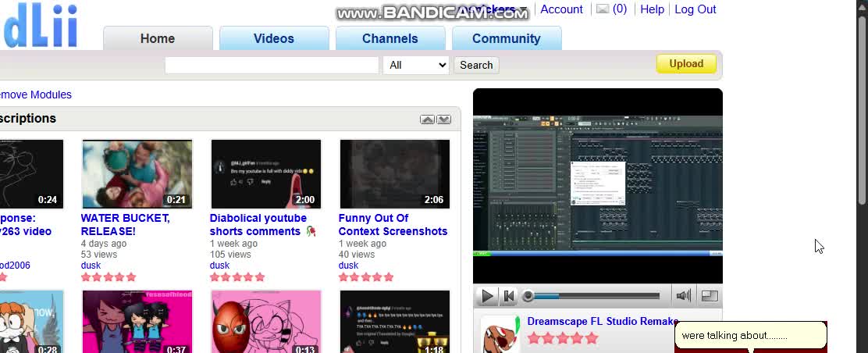Restart video with the rewind button
The height and width of the screenshot is (353, 868).
click(508, 296)
